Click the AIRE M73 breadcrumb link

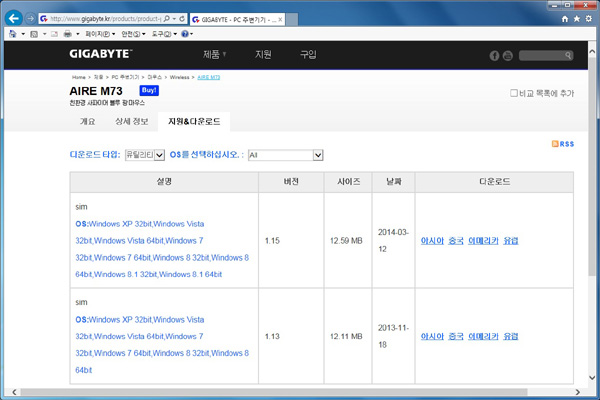(x=209, y=77)
